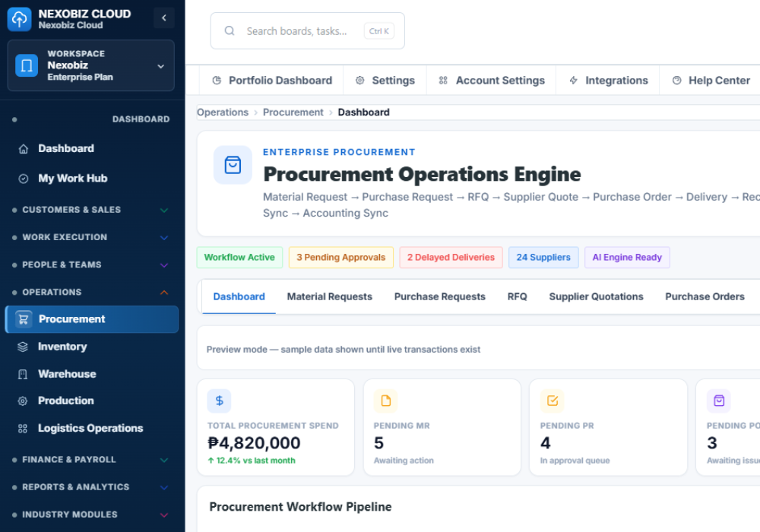Screen dimensions: 760x532
Task: Open the Help Center
Action: [711, 81]
